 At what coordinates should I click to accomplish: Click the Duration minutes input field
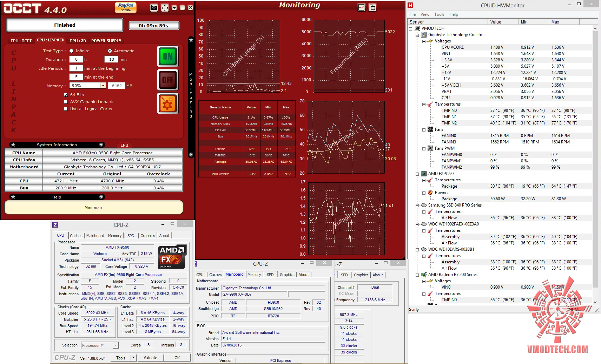111,60
